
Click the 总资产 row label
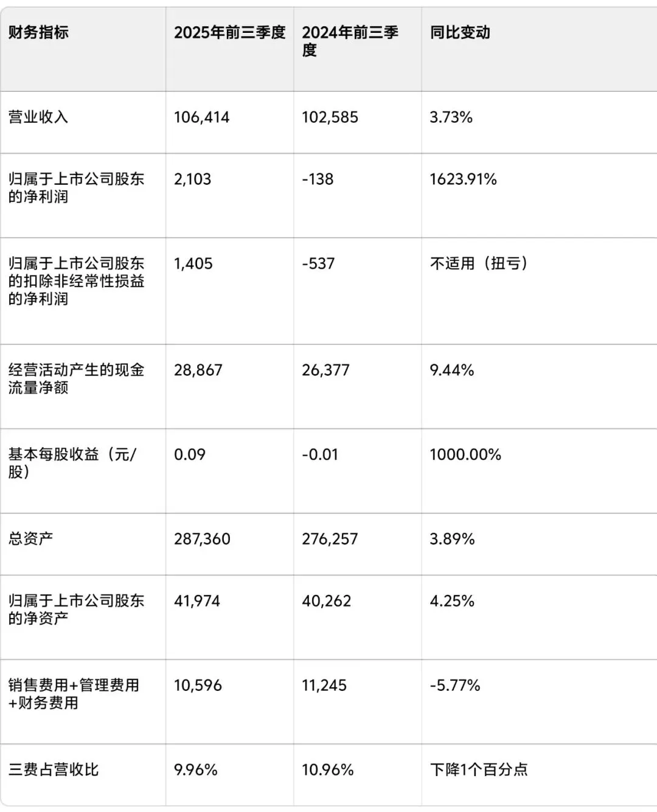coord(30,538)
